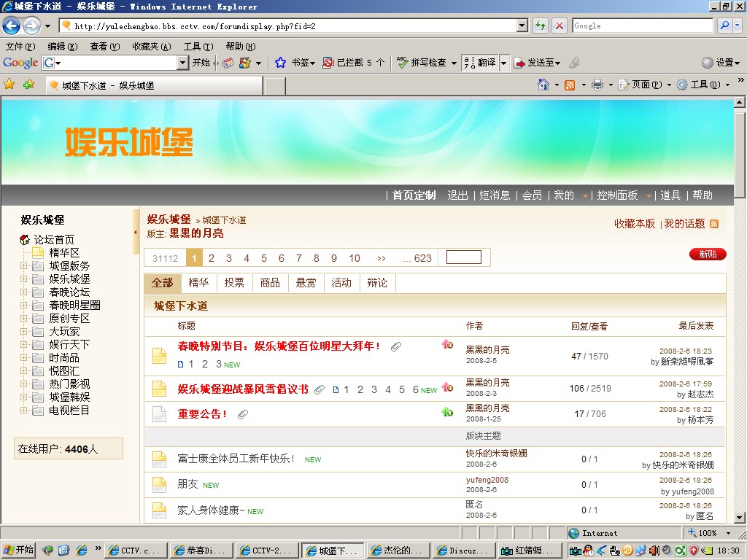The width and height of the screenshot is (747, 560).
Task: Click the Google toolbar bookmarks star icon
Action: tap(280, 63)
